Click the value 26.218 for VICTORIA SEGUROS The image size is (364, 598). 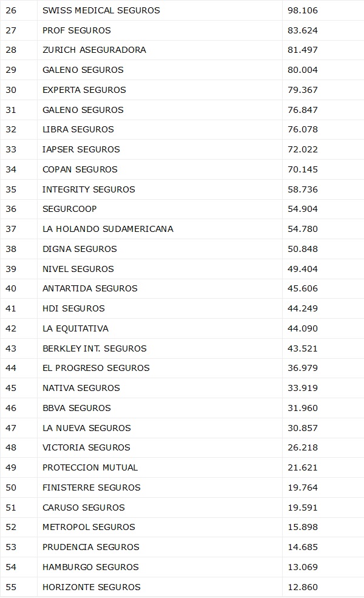tap(303, 447)
